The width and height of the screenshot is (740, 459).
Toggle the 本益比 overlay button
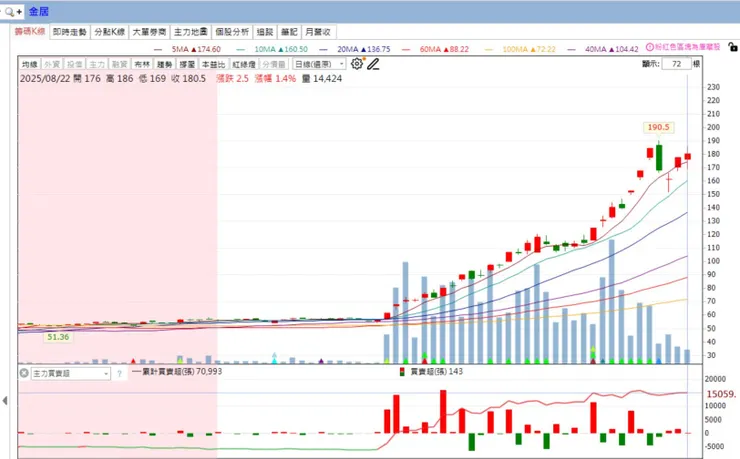click(213, 64)
